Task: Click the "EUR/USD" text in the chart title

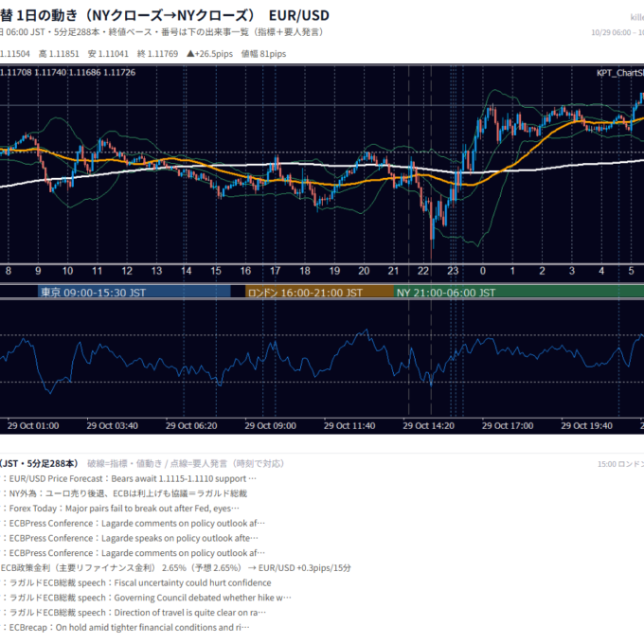Action: [x=298, y=15]
